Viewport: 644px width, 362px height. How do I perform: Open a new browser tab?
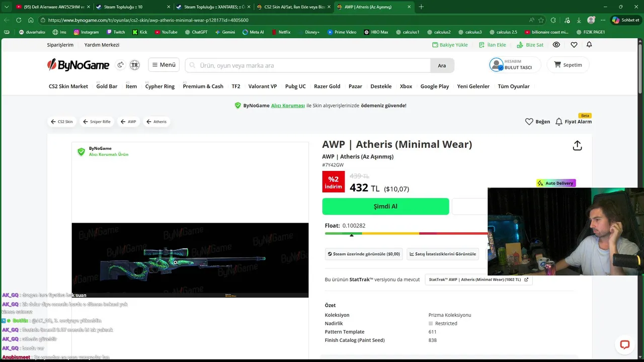[421, 7]
